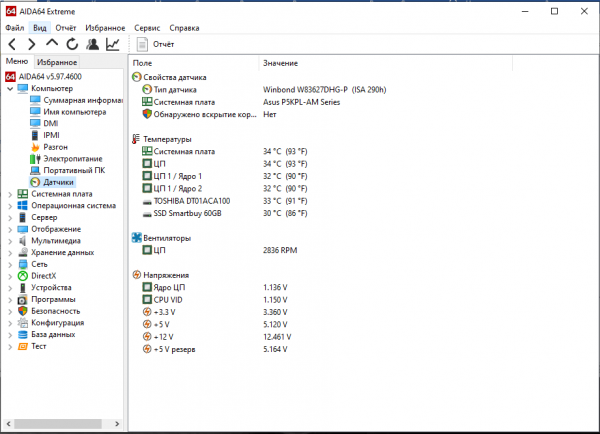This screenshot has width=600, height=434.
Task: Open the user/person toolbar icon
Action: coord(92,44)
